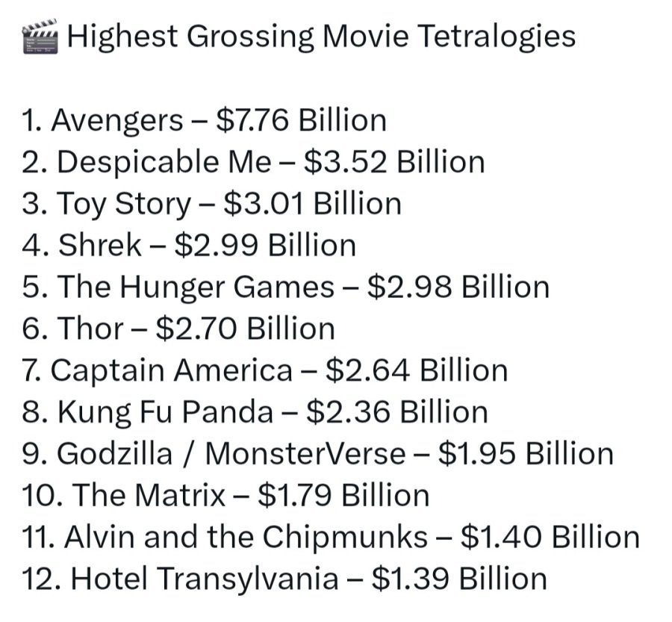The image size is (672, 622).
Task: Click the $7.76 Billion amount
Action: click(x=301, y=121)
